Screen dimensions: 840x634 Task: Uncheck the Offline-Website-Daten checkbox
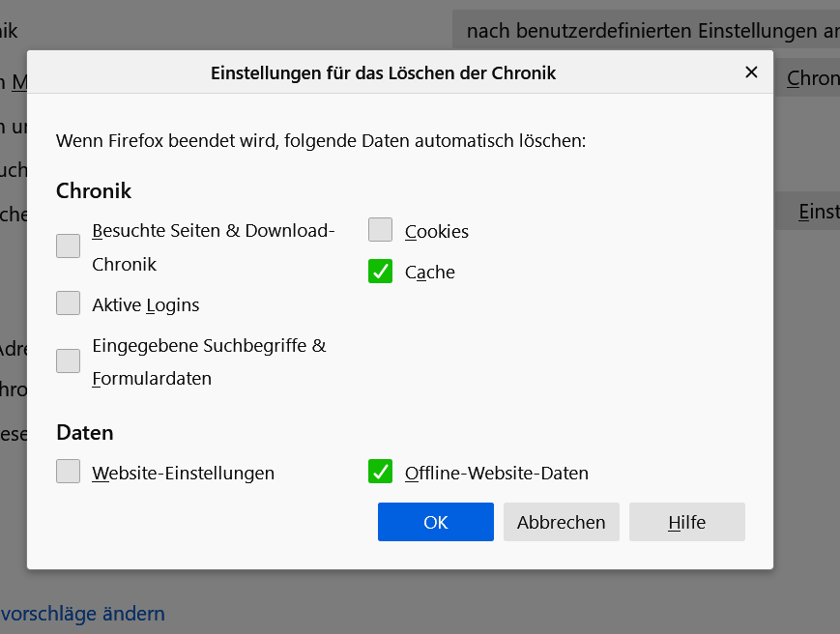click(380, 472)
